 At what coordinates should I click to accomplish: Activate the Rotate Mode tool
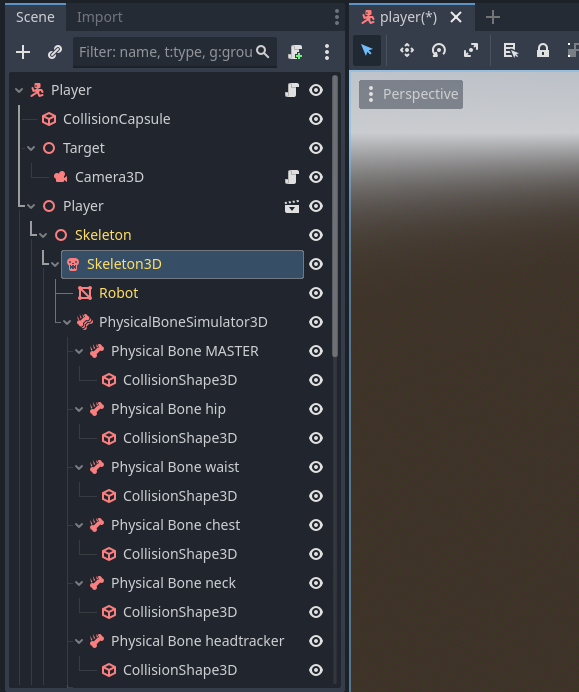[439, 50]
